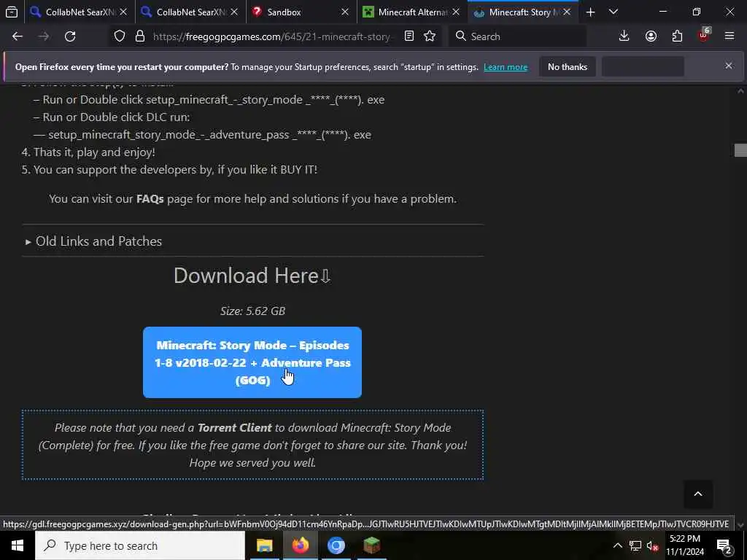Image resolution: width=747 pixels, height=560 pixels.
Task: Open the Action Center notifications
Action: [x=724, y=545]
